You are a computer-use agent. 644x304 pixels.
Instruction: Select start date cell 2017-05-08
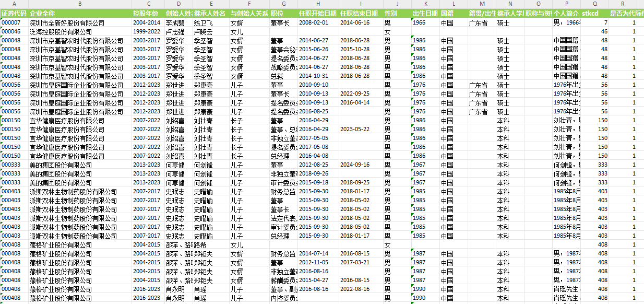318,147
